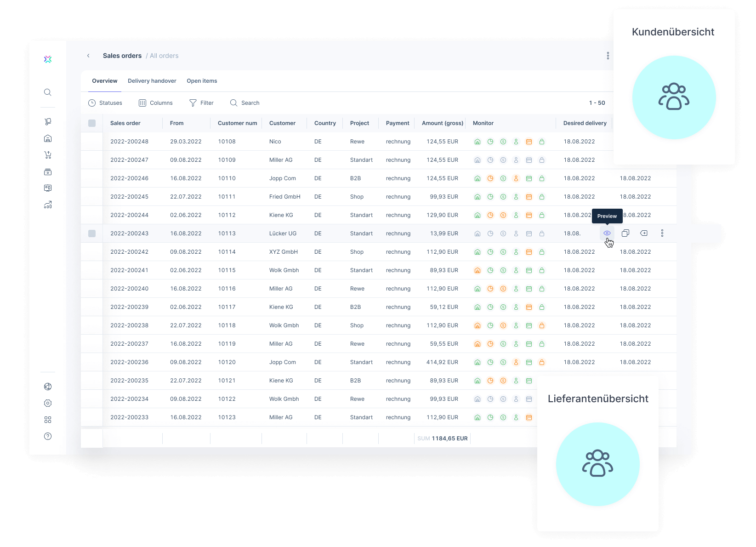This screenshot has width=756, height=547.
Task: Click customer number 10117
Action: coord(227,307)
